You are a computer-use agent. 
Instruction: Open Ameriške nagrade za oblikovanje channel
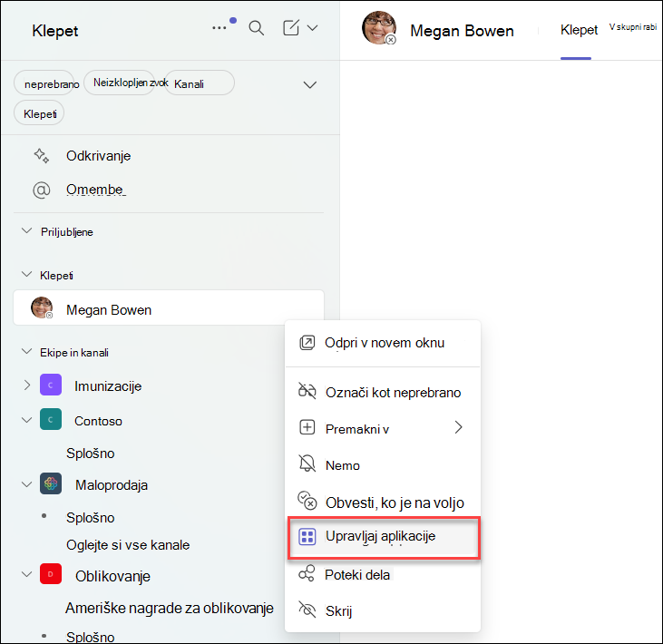click(x=169, y=608)
